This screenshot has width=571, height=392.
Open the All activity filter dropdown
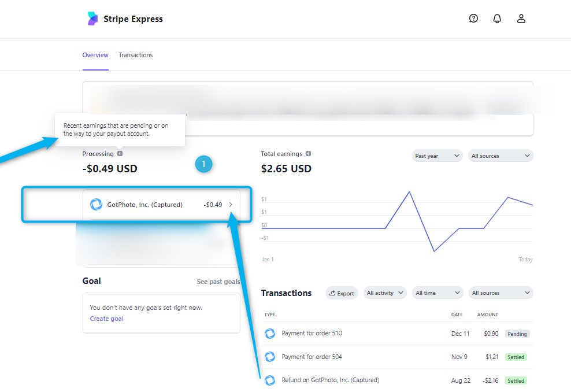click(385, 293)
